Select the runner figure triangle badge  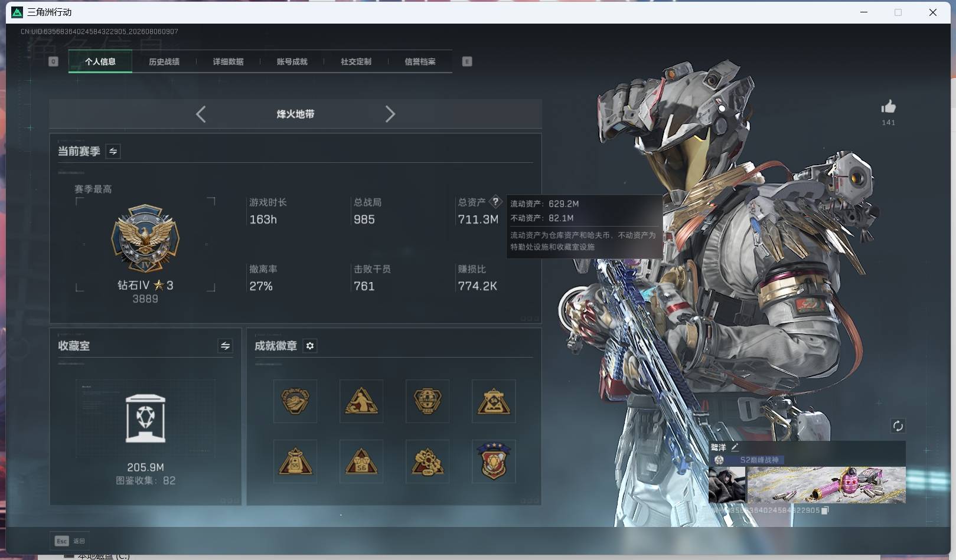[x=361, y=401]
